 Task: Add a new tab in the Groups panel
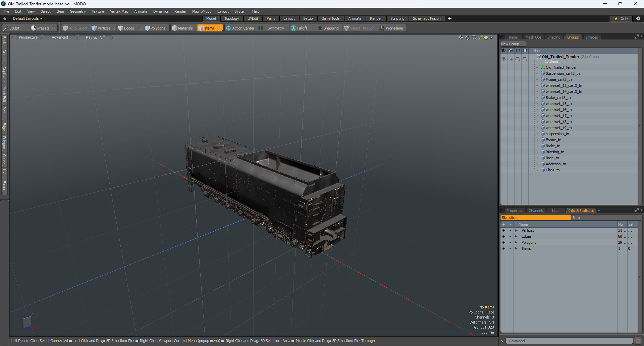tap(604, 37)
